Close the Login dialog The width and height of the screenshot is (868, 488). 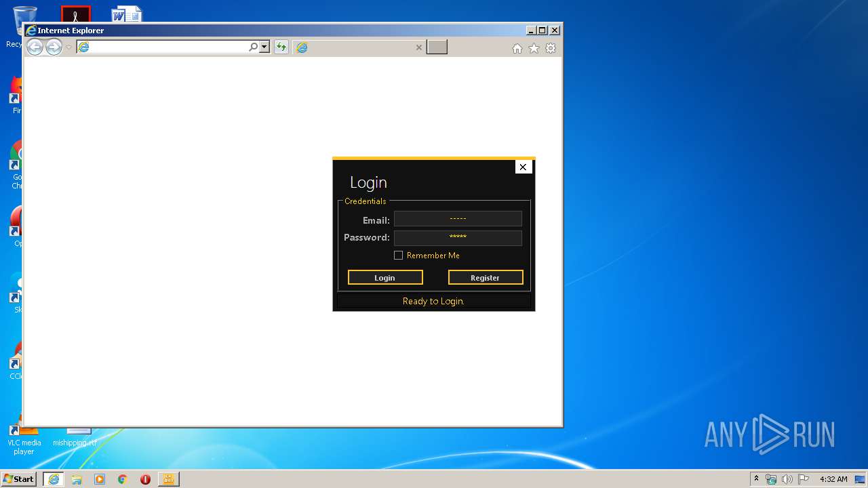point(523,167)
